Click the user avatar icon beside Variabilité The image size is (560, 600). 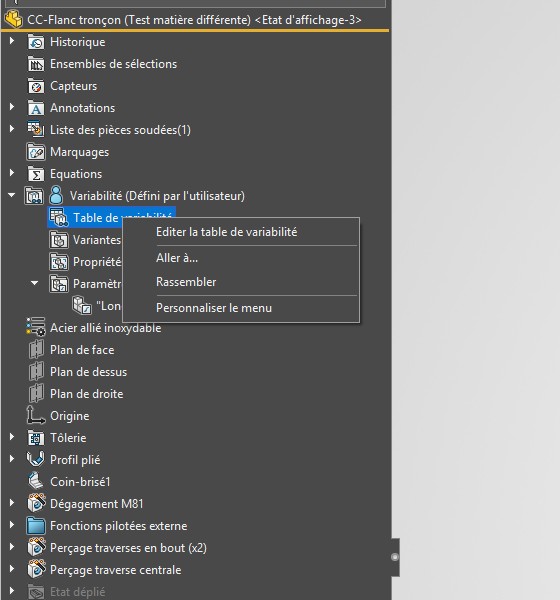(56, 195)
